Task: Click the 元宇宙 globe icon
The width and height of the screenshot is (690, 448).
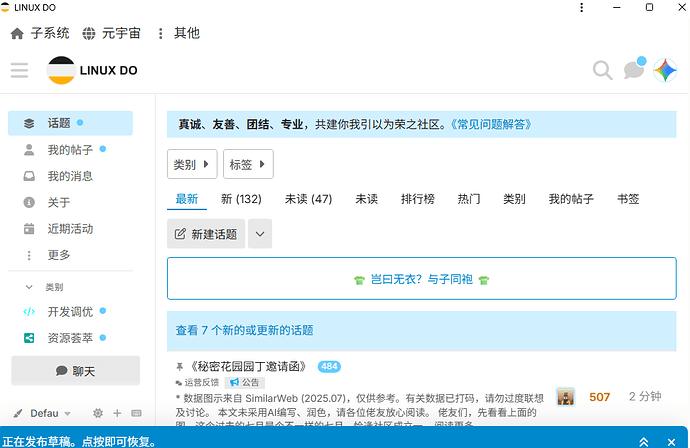Action: pyautogui.click(x=89, y=33)
